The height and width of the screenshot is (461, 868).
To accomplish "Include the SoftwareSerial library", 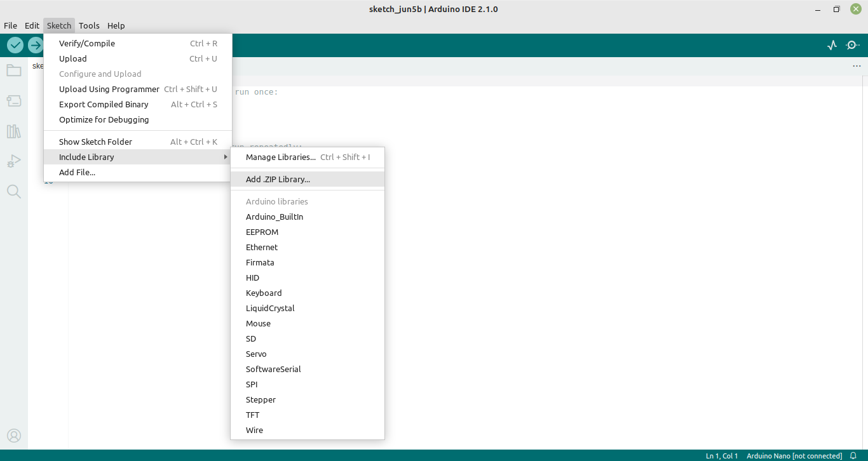I will (x=308, y=369).
